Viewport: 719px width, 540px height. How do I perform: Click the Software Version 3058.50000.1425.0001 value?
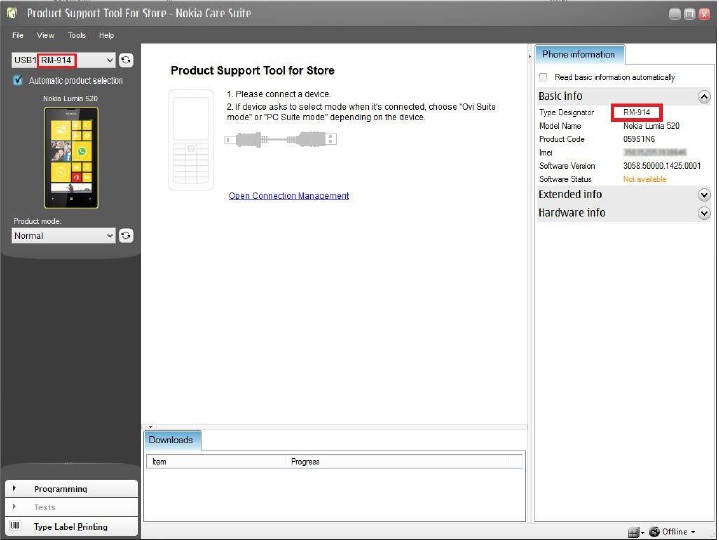(662, 166)
